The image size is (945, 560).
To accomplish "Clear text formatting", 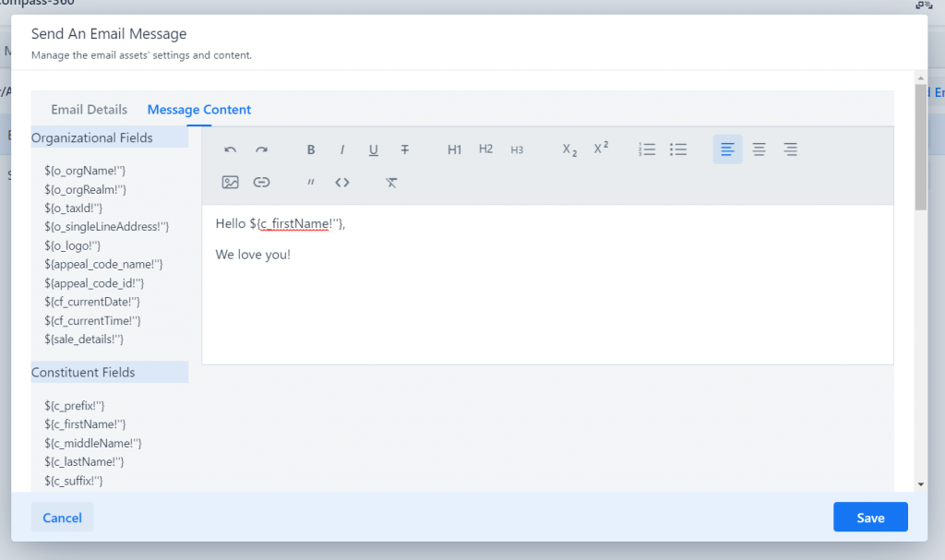I will click(x=391, y=182).
